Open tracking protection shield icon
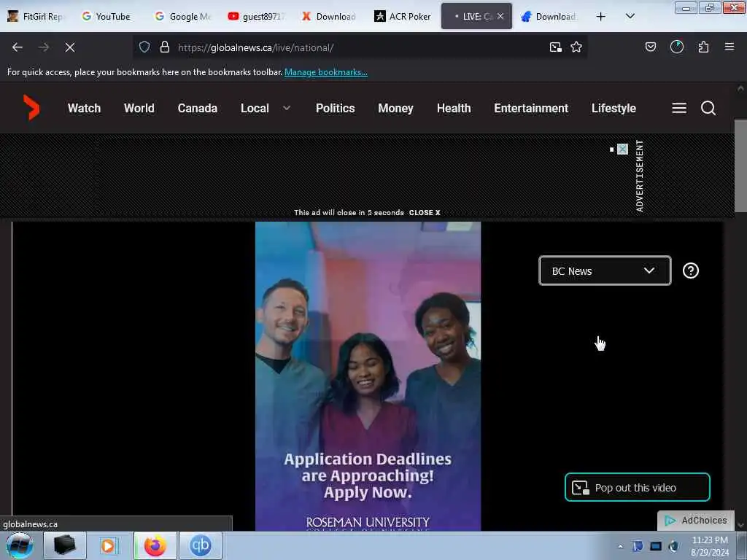This screenshot has height=560, width=747. pyautogui.click(x=144, y=47)
